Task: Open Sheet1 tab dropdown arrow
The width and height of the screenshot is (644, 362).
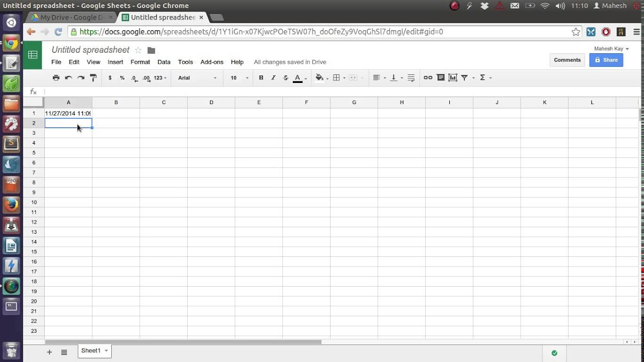Action: click(106, 351)
